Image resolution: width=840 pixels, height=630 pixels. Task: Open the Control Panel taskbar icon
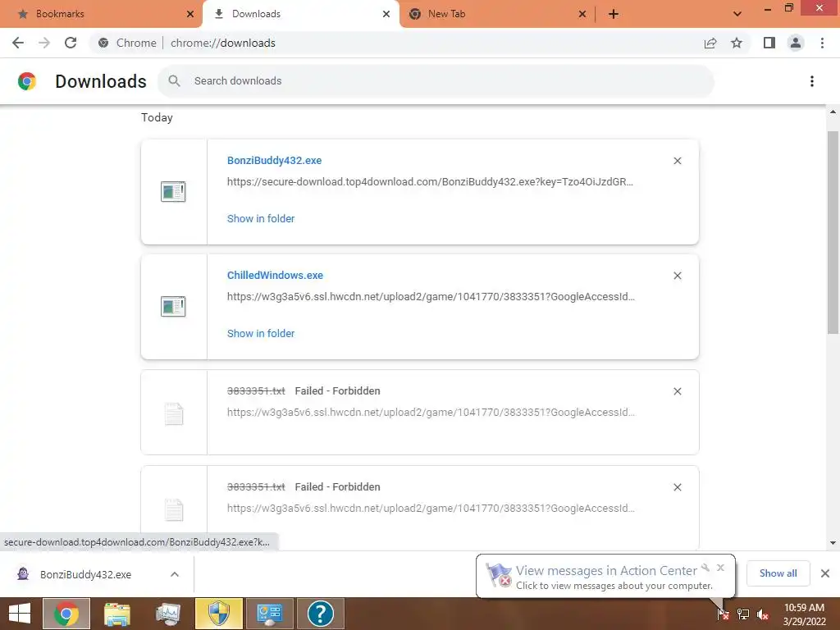tap(269, 614)
